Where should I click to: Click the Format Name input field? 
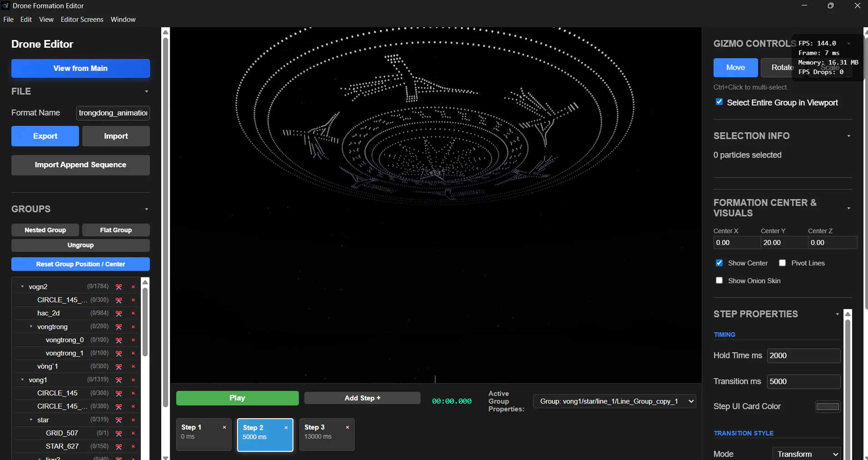[x=113, y=113]
